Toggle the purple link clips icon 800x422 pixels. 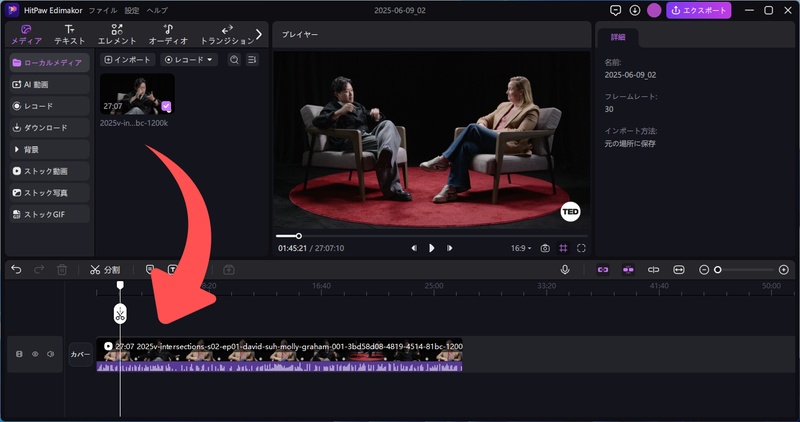pos(603,269)
